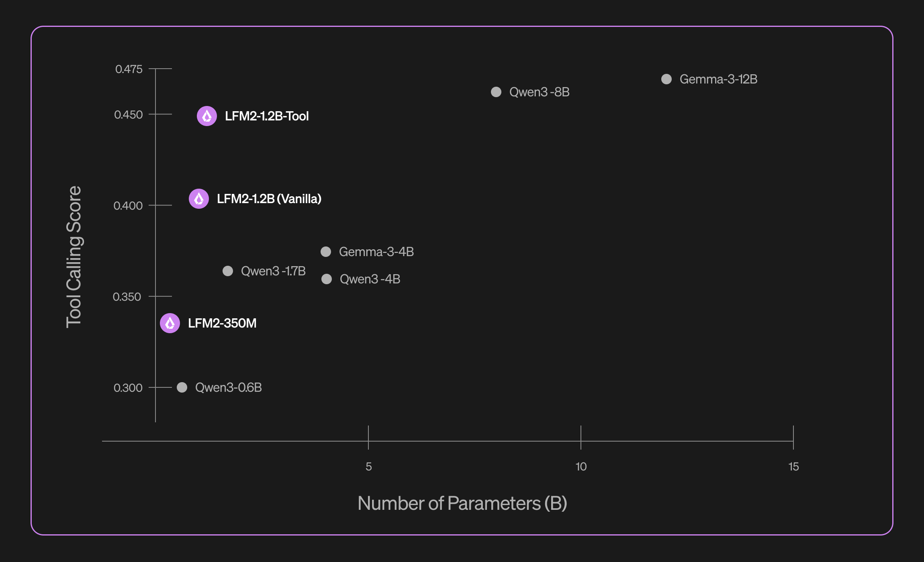Click the LFM2-1.2B (Vanilla) purple logo marker
This screenshot has height=562, width=924.
pyautogui.click(x=199, y=199)
